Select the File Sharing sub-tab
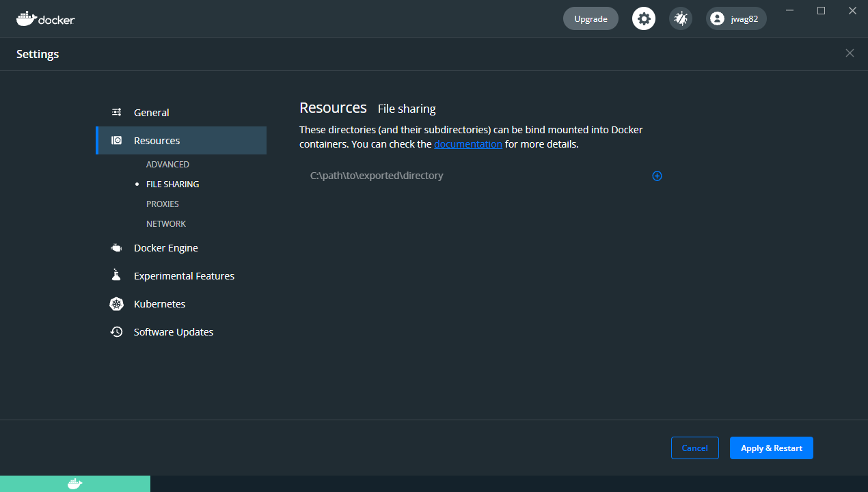This screenshot has height=492, width=868. 173,184
